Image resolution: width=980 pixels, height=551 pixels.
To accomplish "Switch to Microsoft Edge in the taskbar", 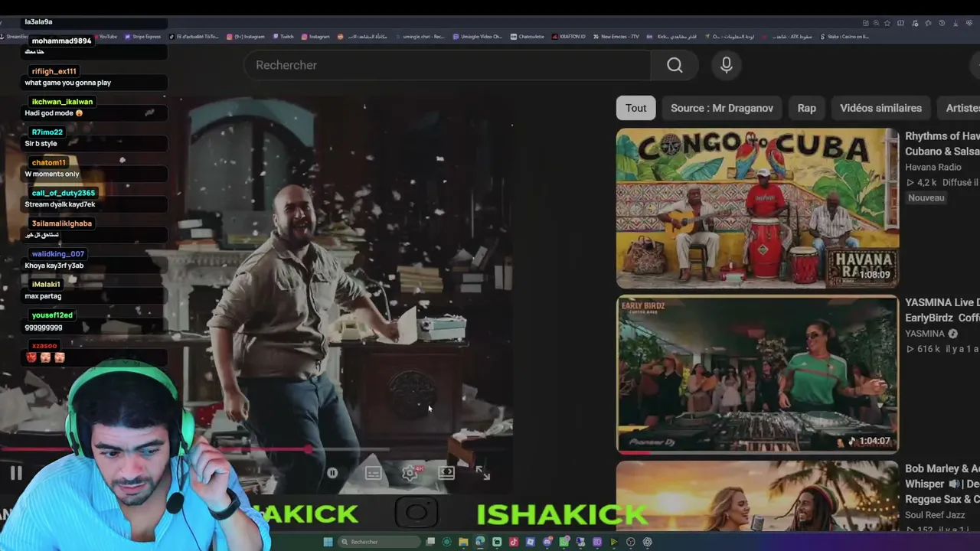I will pyautogui.click(x=480, y=542).
